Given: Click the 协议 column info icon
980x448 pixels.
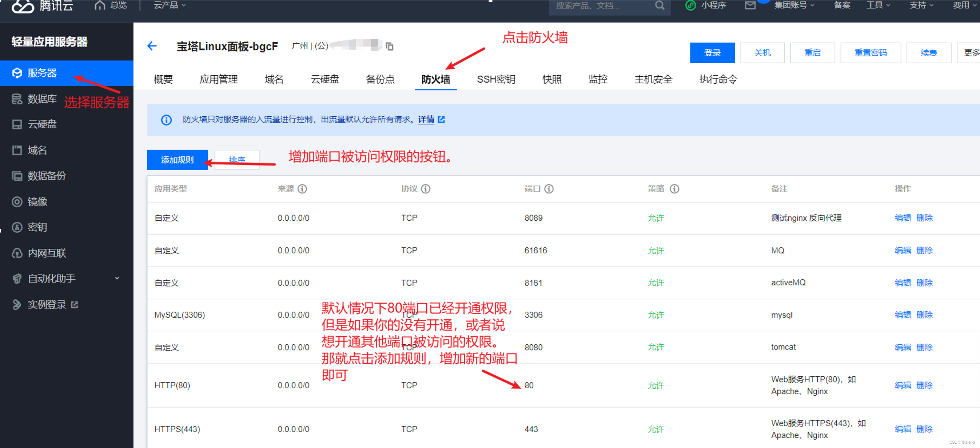Looking at the screenshot, I should pyautogui.click(x=425, y=189).
